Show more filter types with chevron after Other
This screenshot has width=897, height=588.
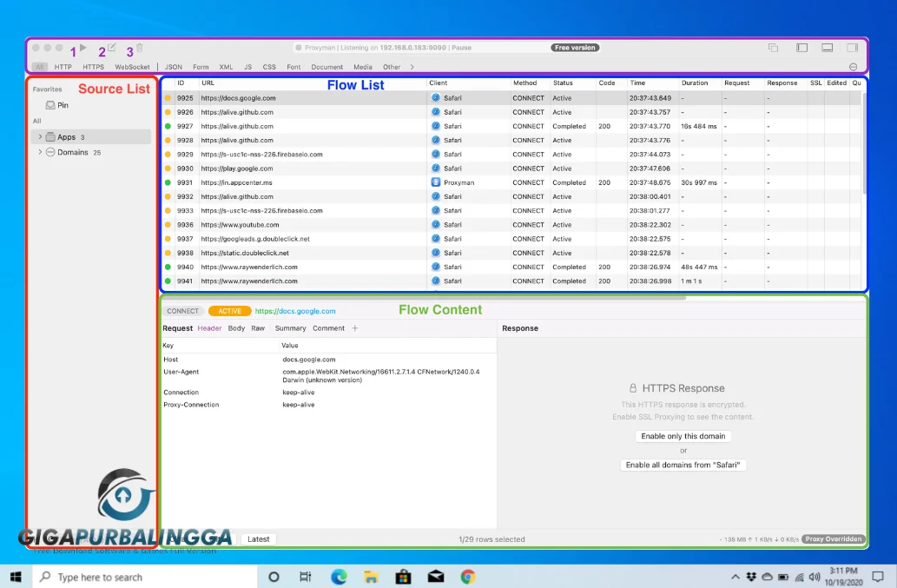coord(412,67)
